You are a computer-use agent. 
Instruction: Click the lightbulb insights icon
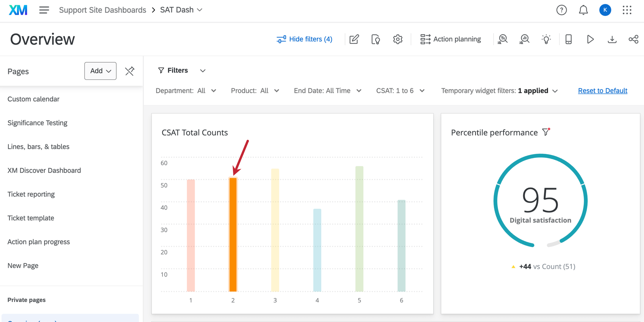tap(546, 39)
